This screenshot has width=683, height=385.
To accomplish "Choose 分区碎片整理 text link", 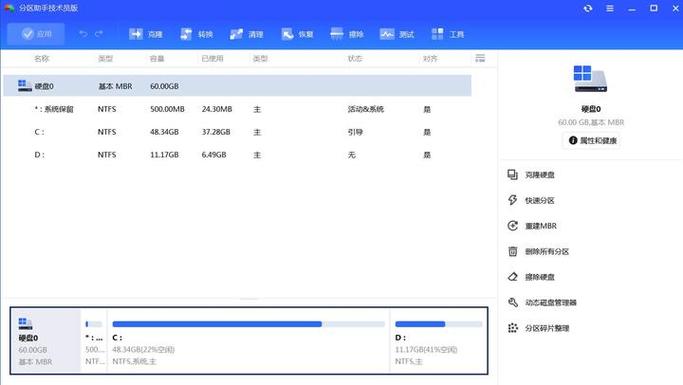I will [x=547, y=328].
